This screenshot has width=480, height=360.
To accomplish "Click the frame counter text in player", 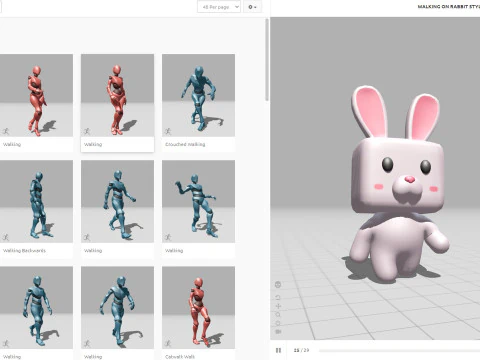I will point(301,350).
